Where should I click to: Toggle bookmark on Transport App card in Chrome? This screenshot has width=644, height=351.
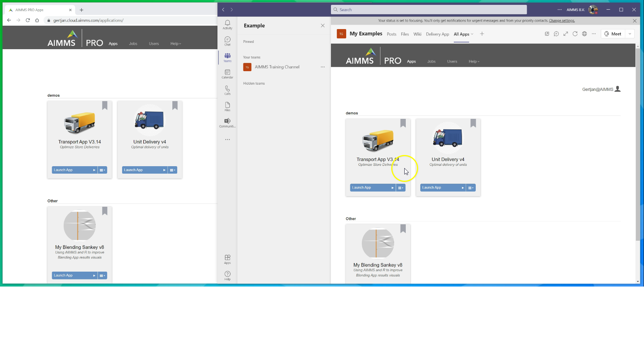click(105, 106)
